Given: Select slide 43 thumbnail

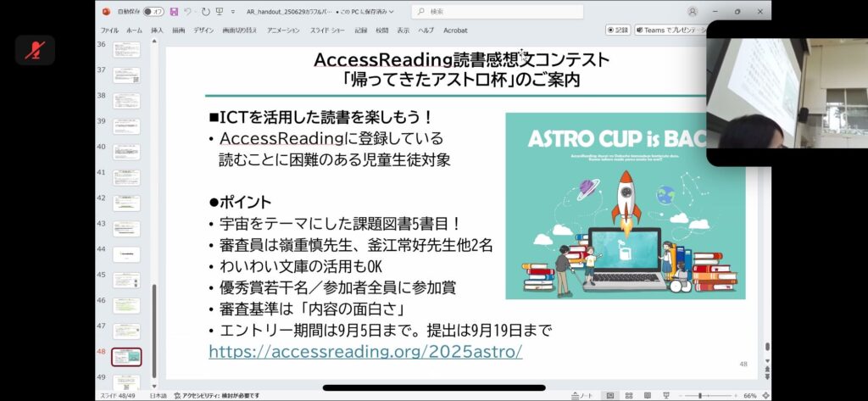Looking at the screenshot, I should coord(127,229).
